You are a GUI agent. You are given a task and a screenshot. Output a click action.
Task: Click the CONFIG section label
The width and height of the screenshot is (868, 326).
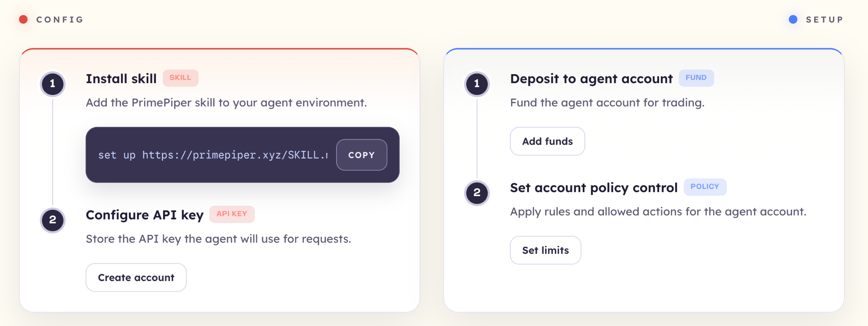pos(60,20)
